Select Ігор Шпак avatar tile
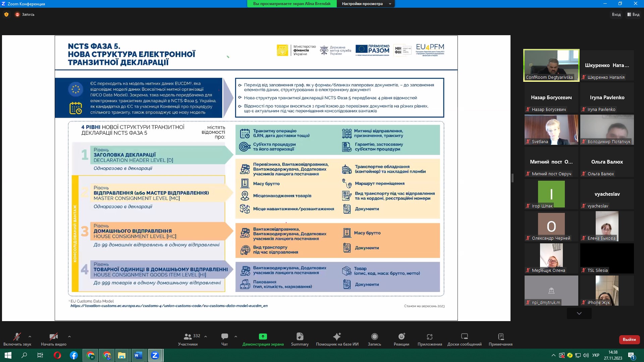 551,194
